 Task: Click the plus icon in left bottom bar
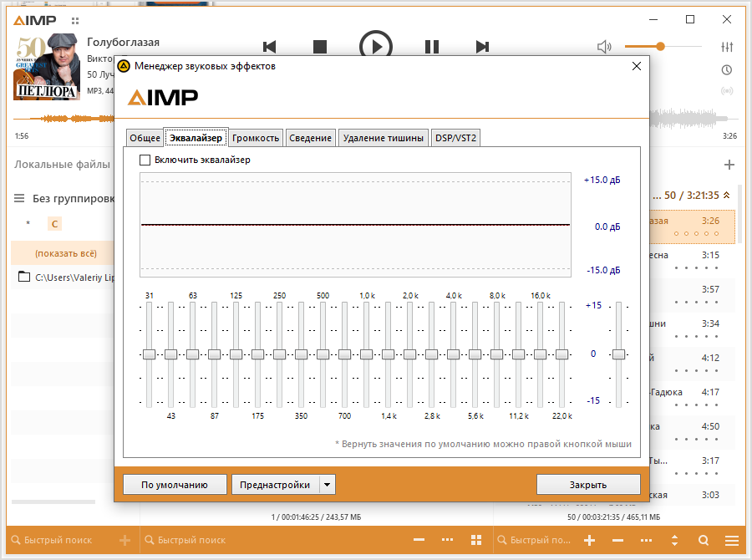pyautogui.click(x=124, y=540)
